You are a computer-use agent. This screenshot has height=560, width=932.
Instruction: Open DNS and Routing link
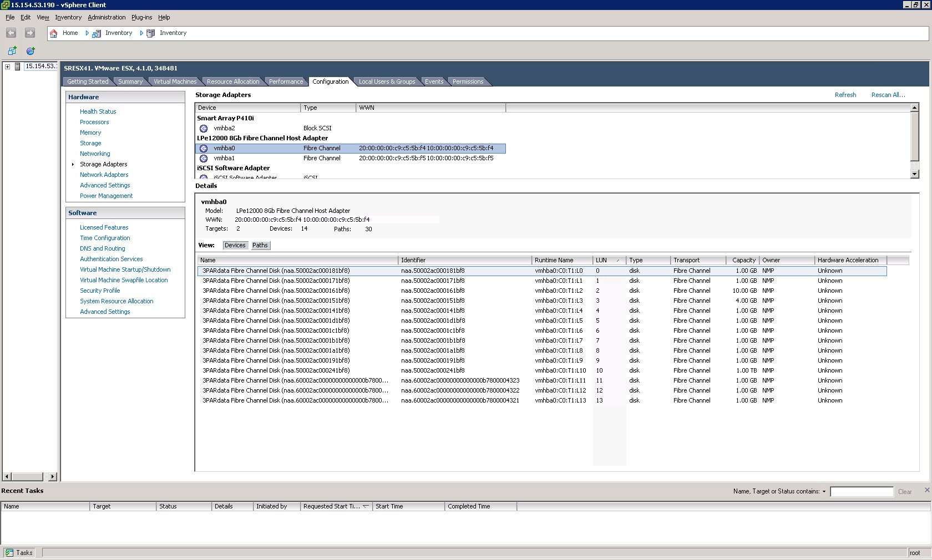tap(102, 248)
